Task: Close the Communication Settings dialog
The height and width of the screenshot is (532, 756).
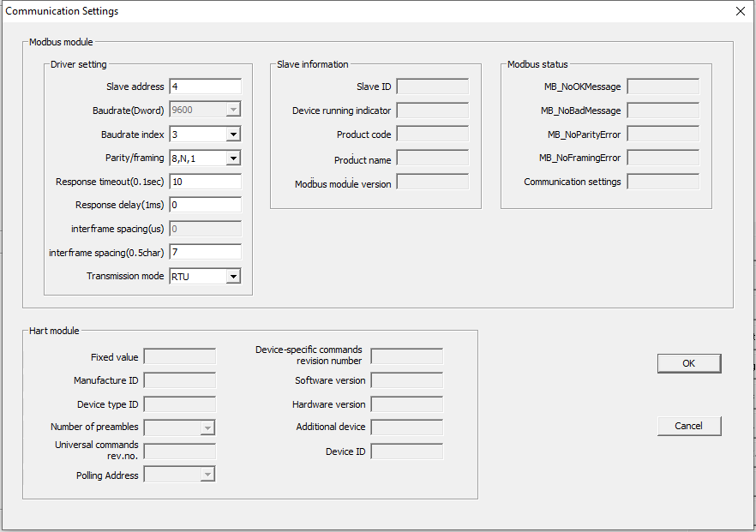Action: click(740, 12)
